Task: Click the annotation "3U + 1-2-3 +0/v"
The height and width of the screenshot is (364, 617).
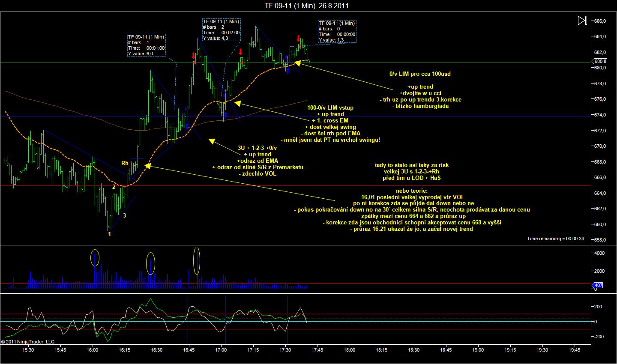Action: click(x=258, y=148)
